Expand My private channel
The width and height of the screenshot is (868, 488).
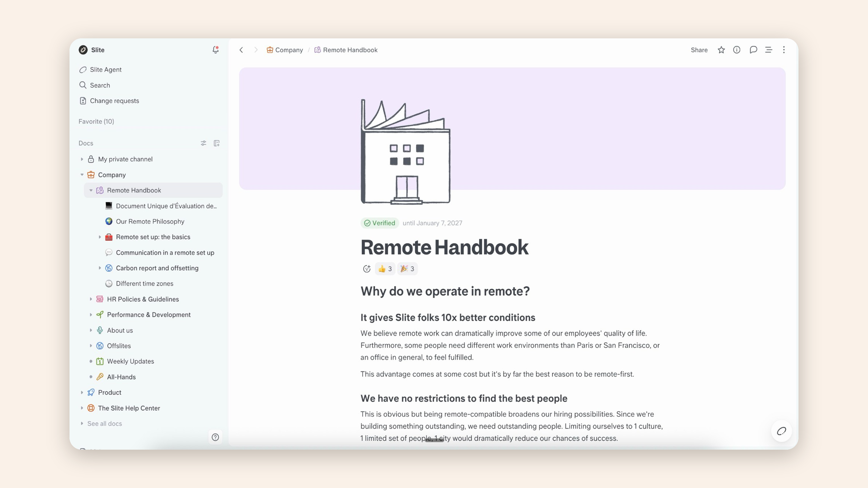[x=82, y=159]
